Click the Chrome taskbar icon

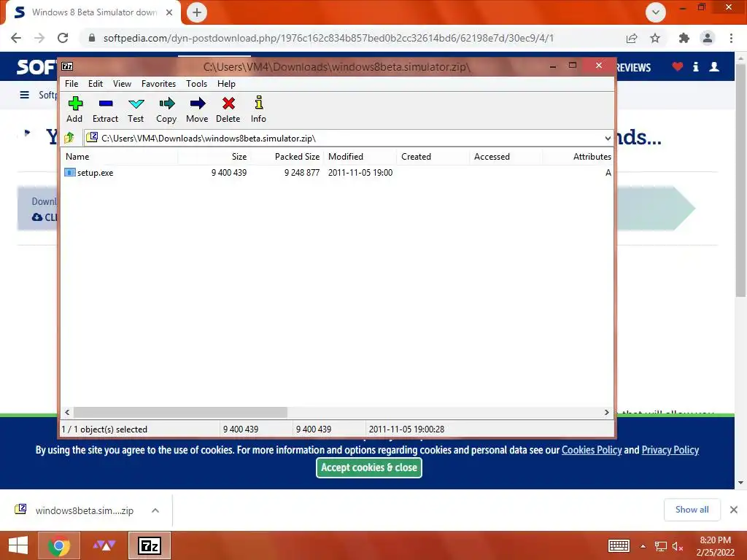58,545
